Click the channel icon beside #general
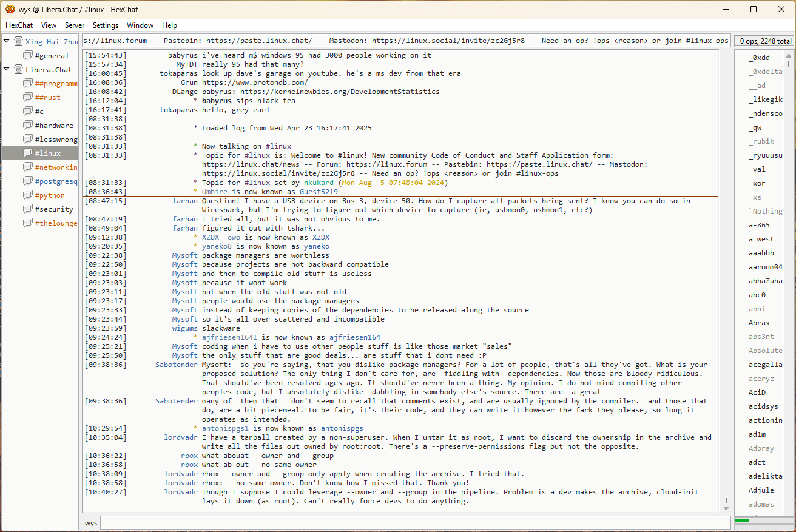The height and width of the screenshot is (532, 796). [x=28, y=56]
